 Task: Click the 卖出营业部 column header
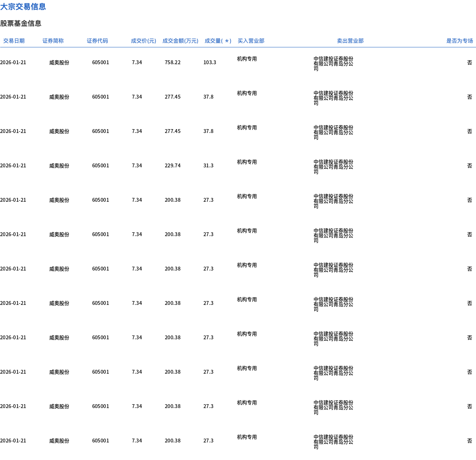tap(350, 41)
